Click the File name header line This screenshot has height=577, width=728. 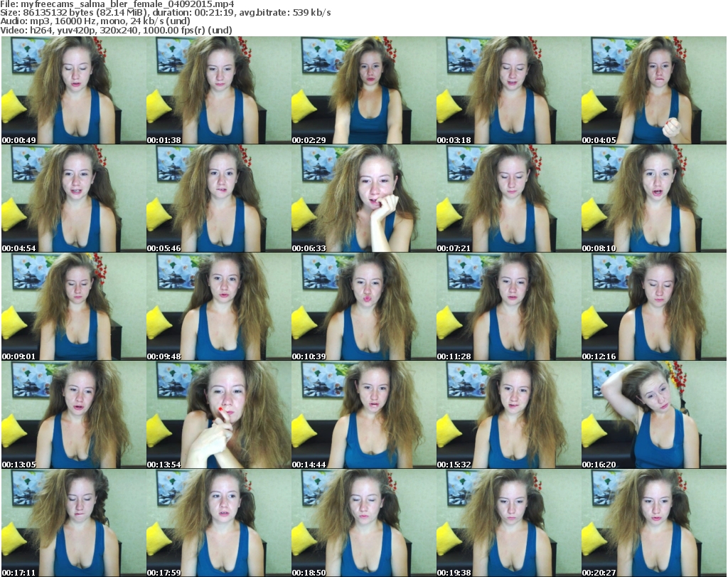click(117, 4)
